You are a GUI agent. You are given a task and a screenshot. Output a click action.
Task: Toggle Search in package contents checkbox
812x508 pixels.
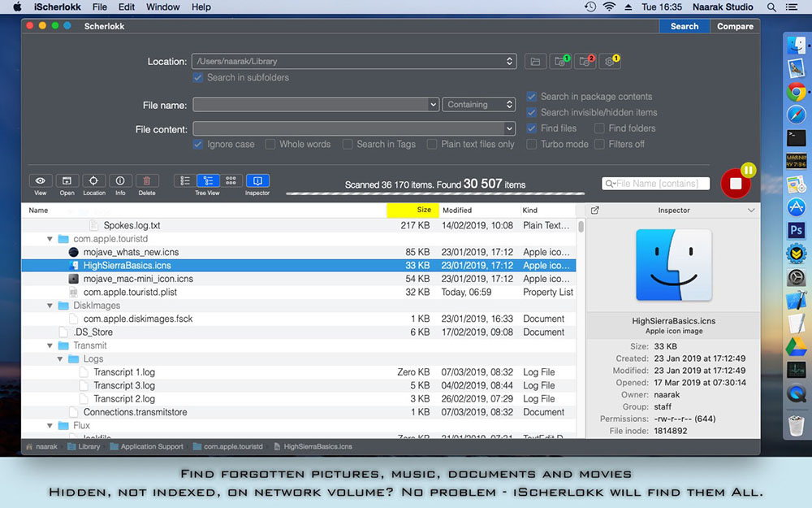tap(531, 97)
